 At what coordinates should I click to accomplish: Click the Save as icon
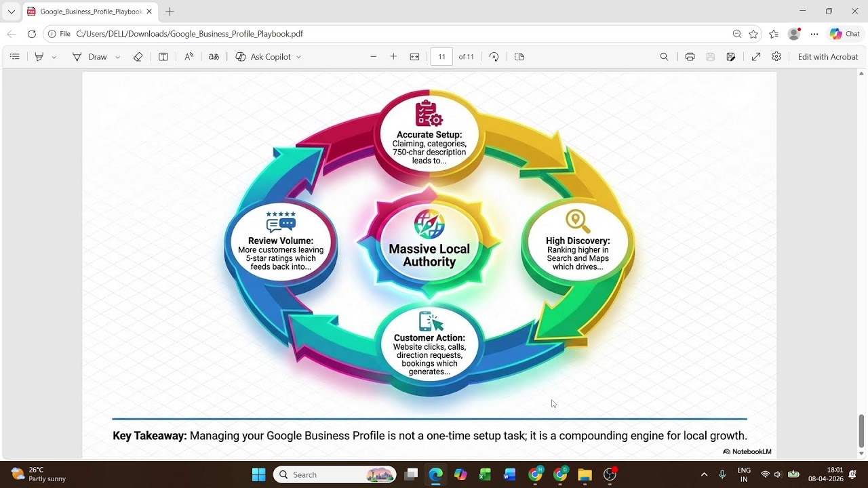click(731, 57)
